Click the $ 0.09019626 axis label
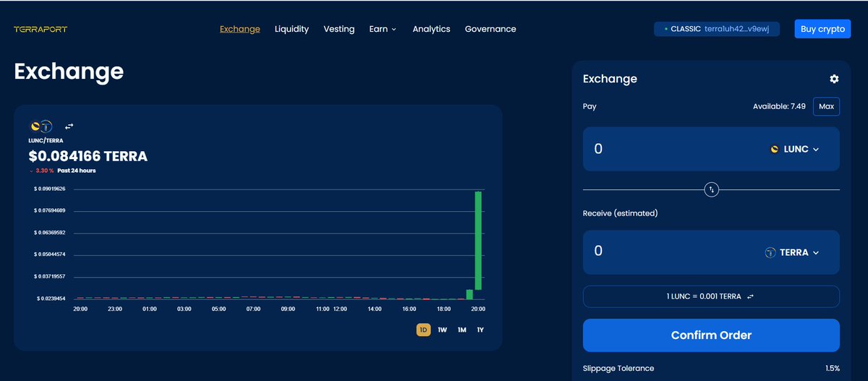This screenshot has height=381, width=868. point(49,189)
